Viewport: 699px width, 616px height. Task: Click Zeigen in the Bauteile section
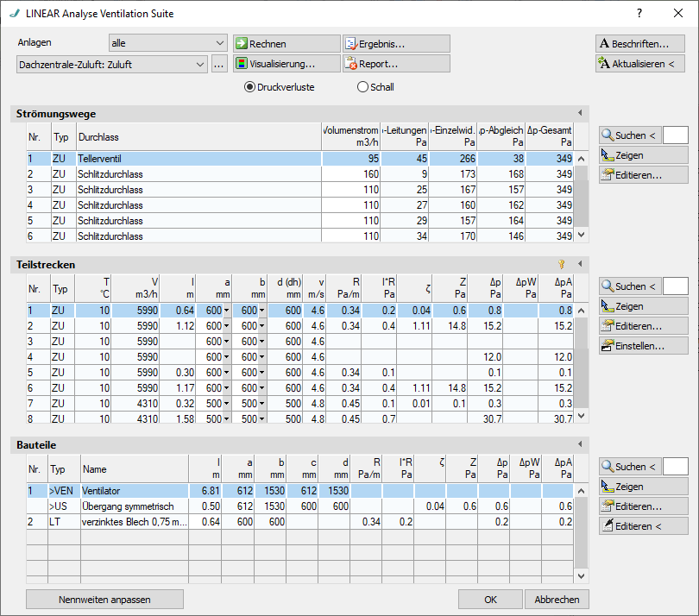[643, 487]
